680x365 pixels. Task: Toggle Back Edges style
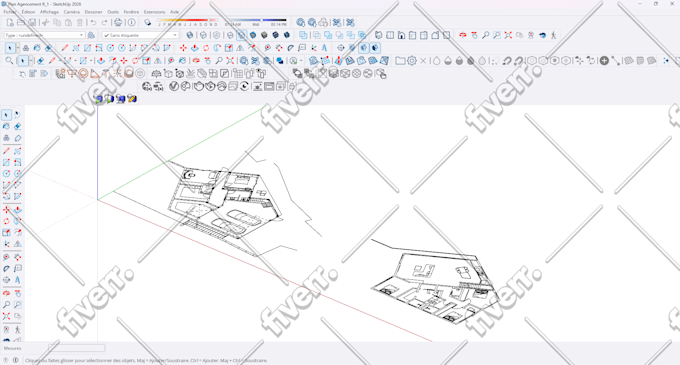coord(203,35)
